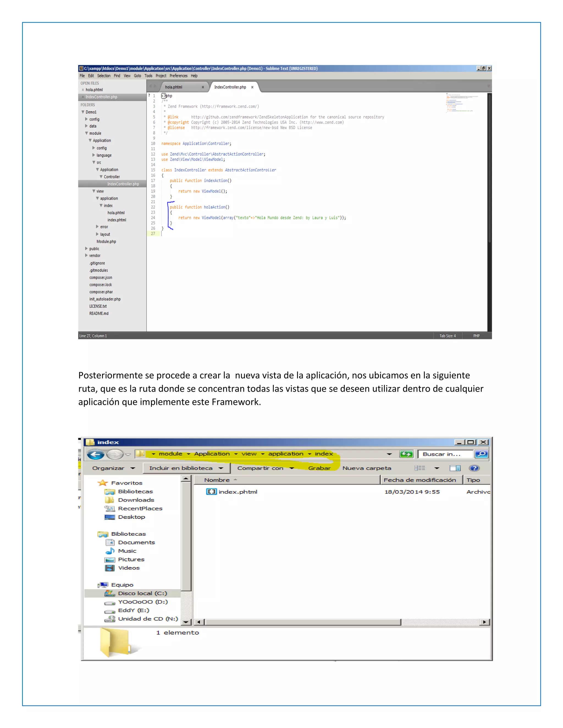
Task: Open the Preferences menu
Action: coord(178,76)
